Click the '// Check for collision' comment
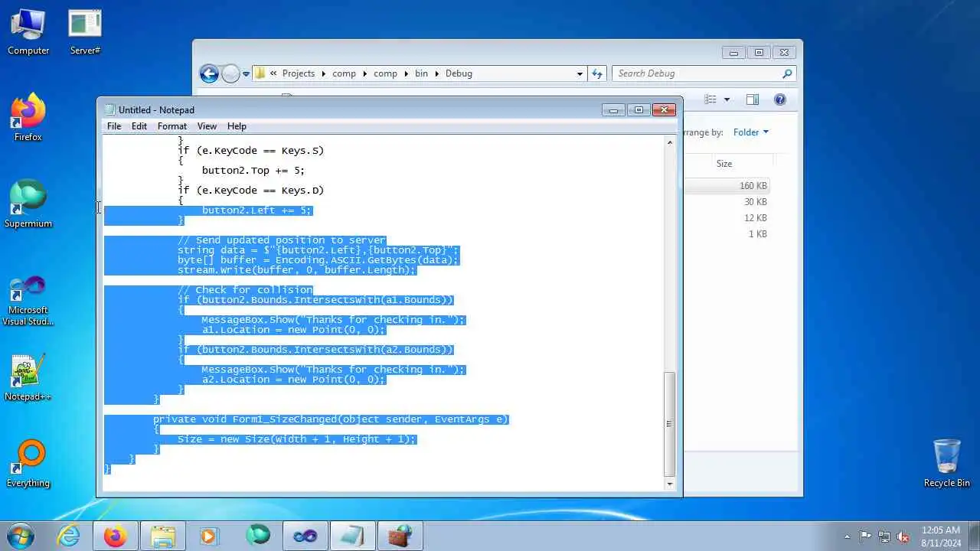 pyautogui.click(x=245, y=290)
